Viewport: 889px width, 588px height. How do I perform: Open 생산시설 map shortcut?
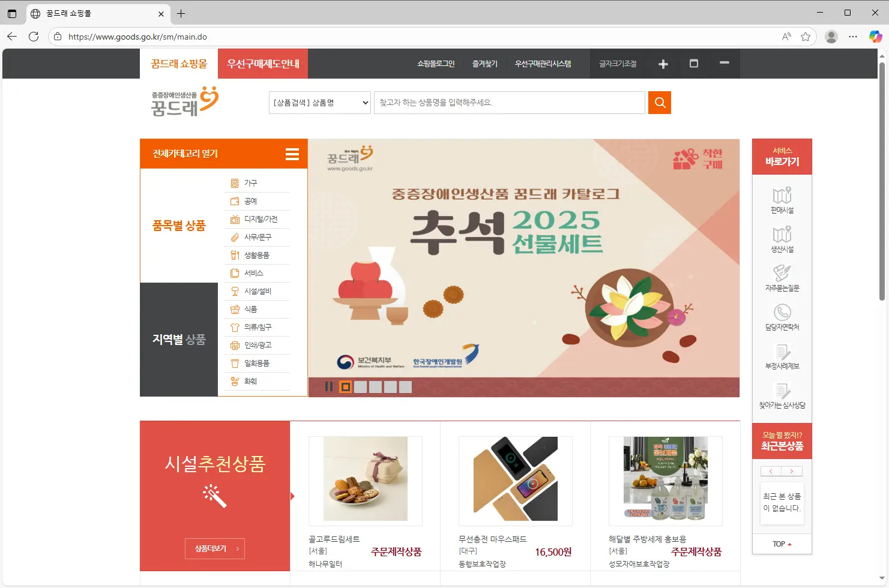[x=782, y=239]
